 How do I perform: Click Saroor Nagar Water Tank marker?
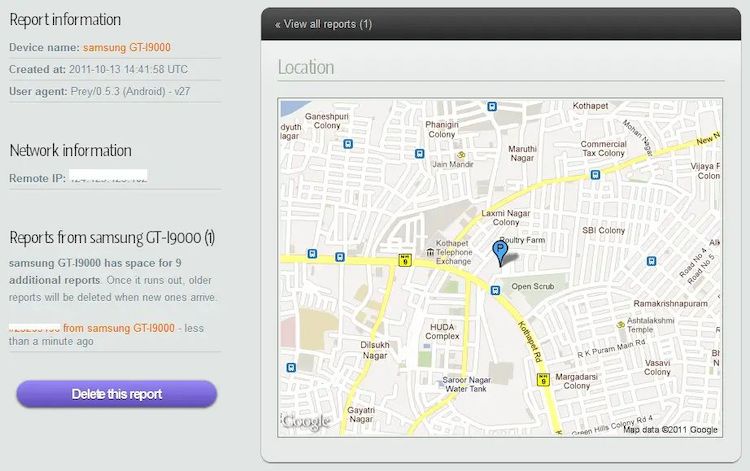441,383
